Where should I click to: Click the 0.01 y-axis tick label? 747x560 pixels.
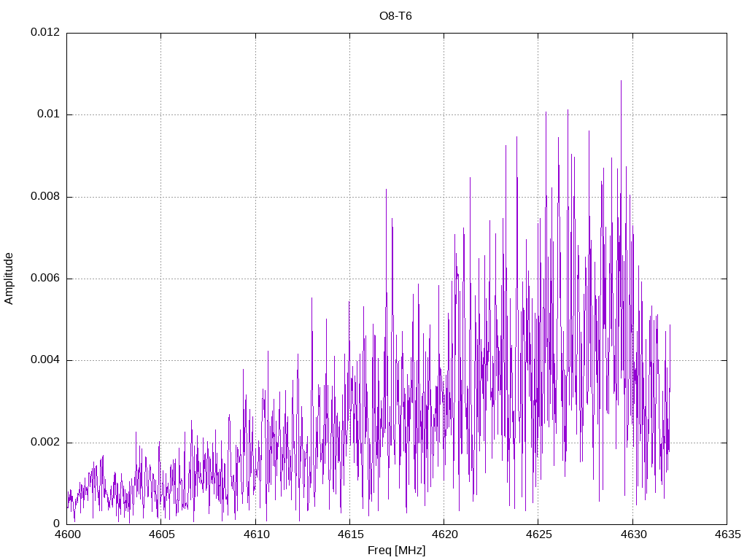[49, 114]
